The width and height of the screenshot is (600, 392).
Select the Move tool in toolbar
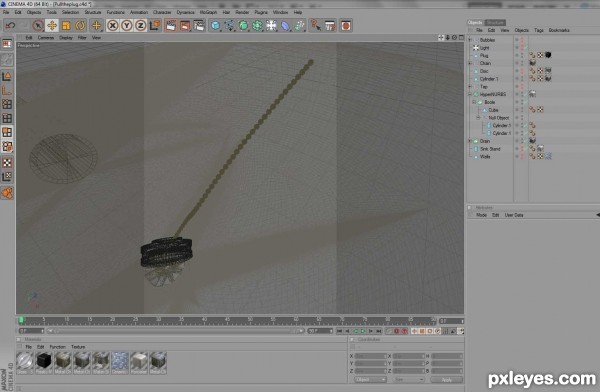click(52, 26)
